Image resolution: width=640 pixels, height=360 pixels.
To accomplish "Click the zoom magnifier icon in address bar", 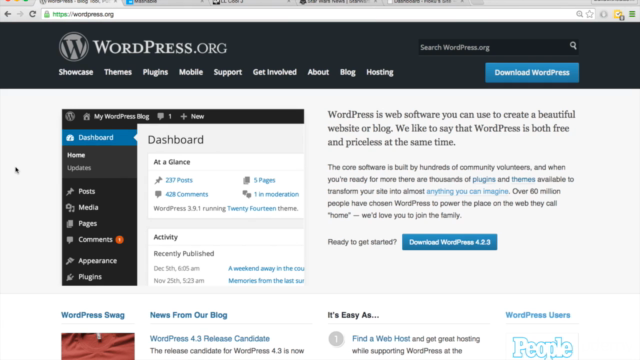I will [579, 14].
